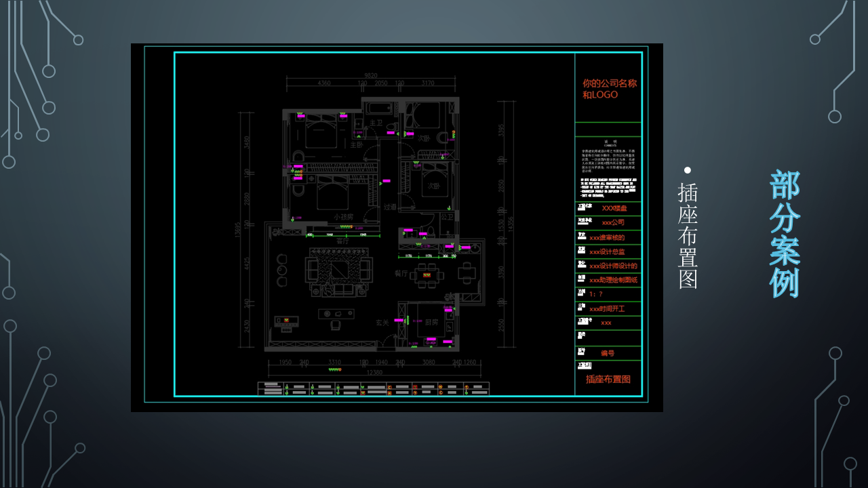Click the 主卧 room label

click(357, 144)
